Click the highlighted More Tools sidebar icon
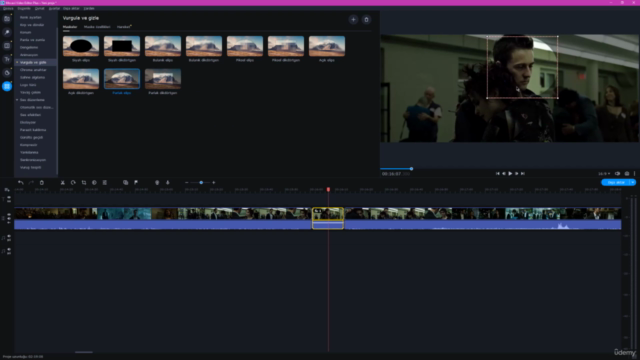 (7, 86)
